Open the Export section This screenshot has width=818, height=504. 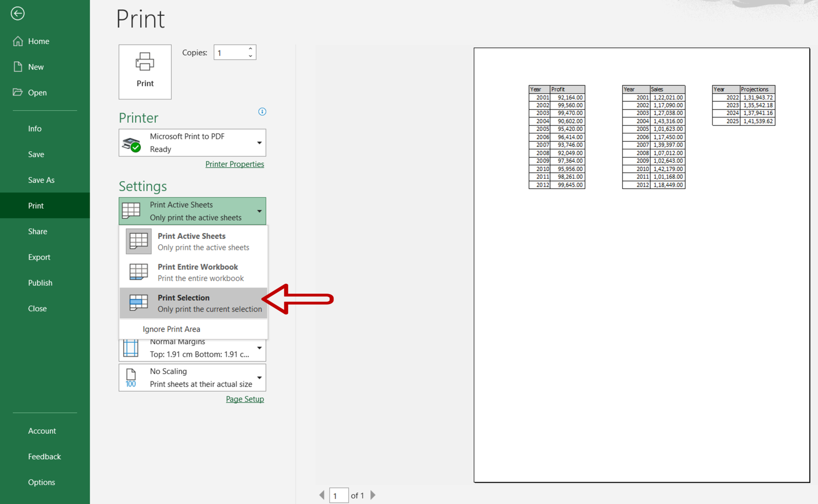point(39,257)
